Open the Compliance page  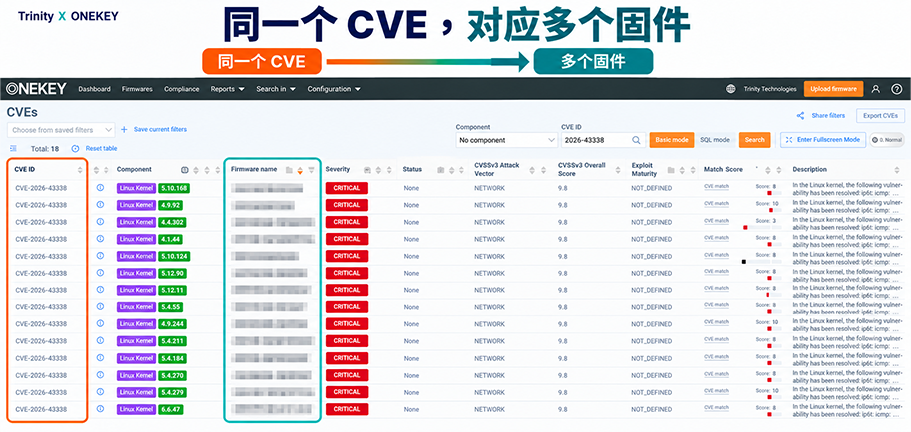[181, 89]
